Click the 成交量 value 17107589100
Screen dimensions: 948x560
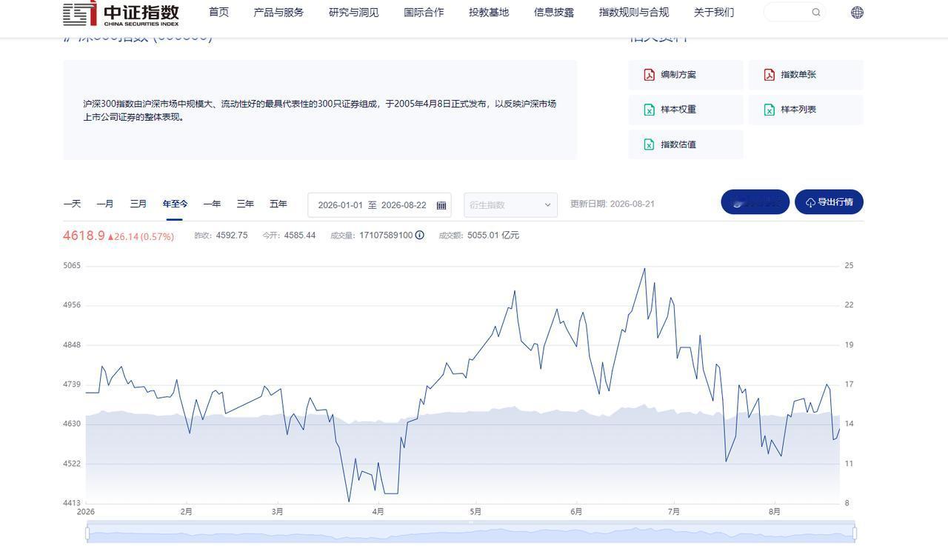tap(386, 236)
